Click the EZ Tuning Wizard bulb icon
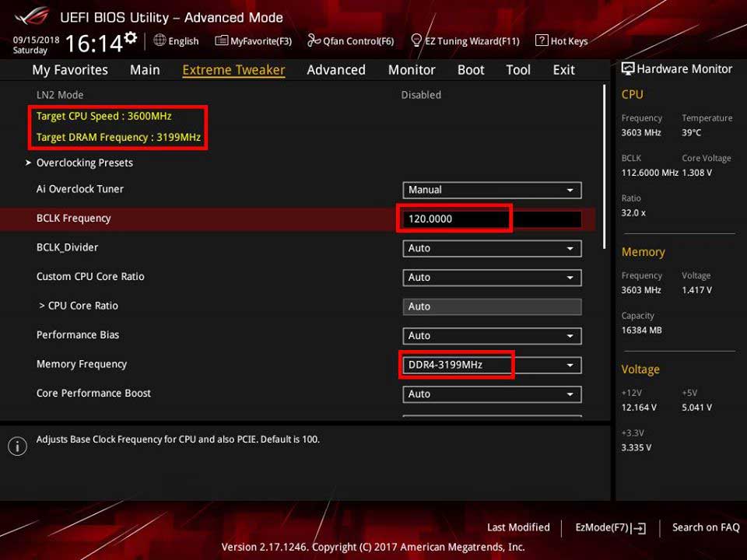747x560 pixels. pyautogui.click(x=416, y=40)
